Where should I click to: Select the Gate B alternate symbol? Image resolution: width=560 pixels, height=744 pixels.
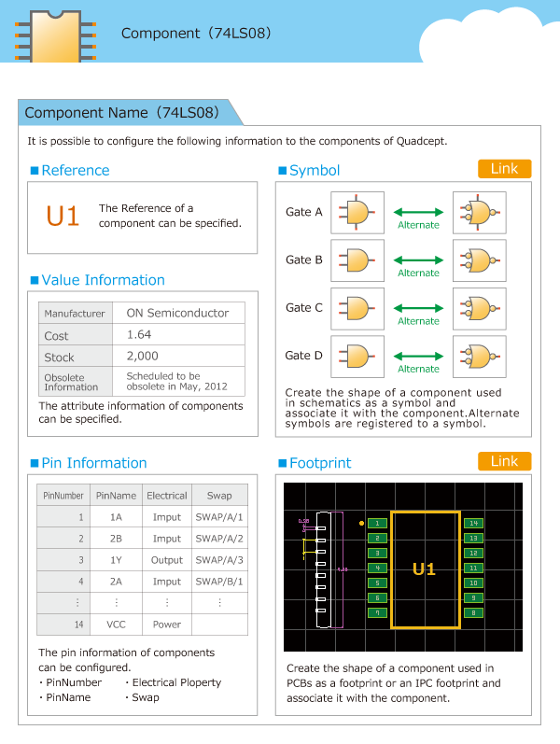tap(480, 260)
